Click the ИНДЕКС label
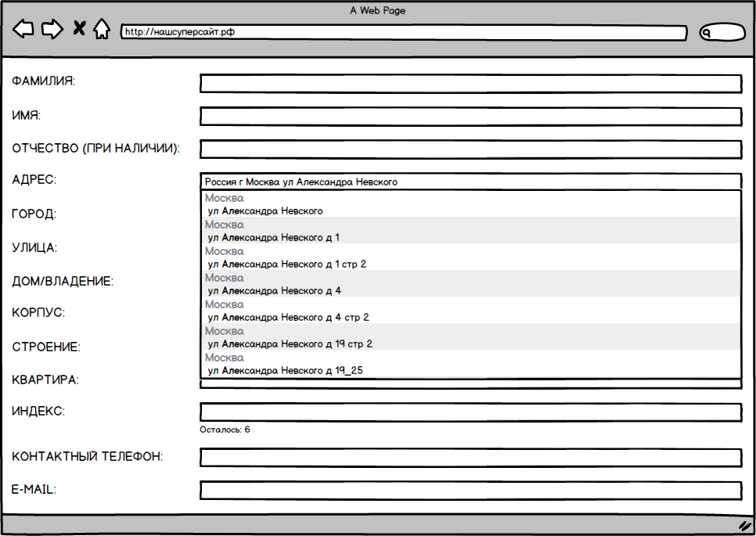The height and width of the screenshot is (536, 756). (38, 411)
